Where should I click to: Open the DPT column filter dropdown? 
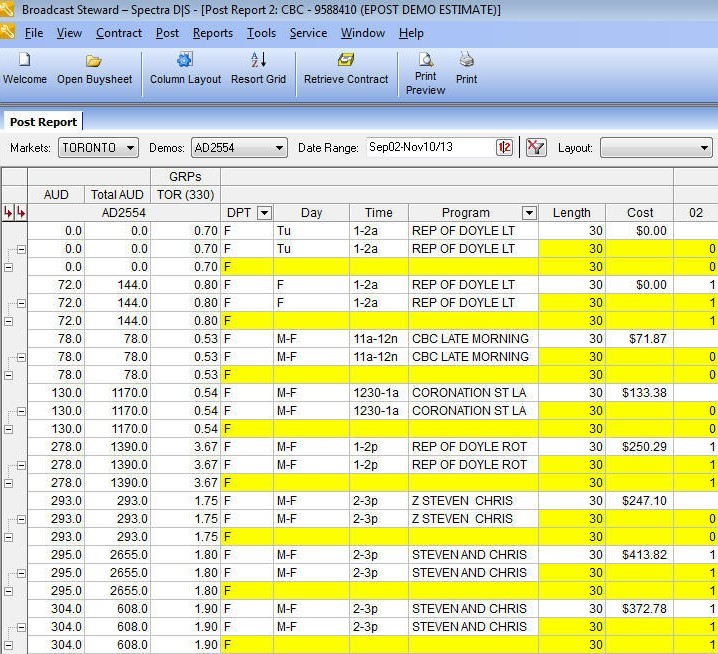coord(264,213)
